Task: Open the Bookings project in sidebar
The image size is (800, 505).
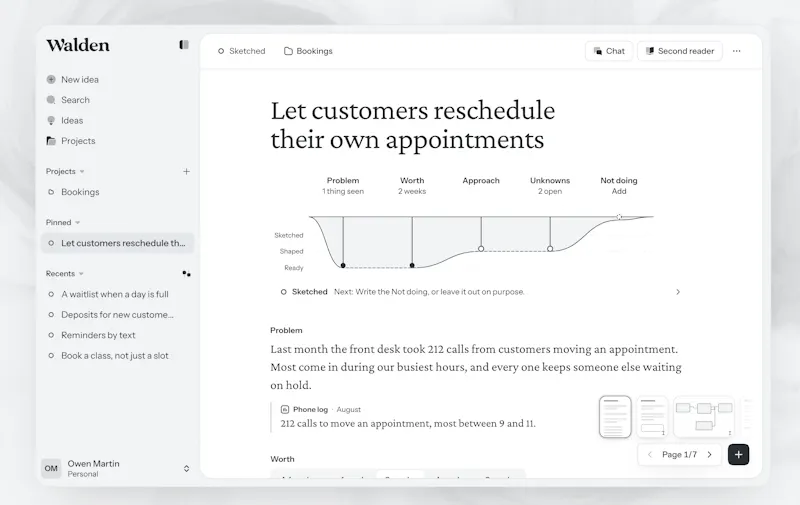Action: pyautogui.click(x=80, y=192)
